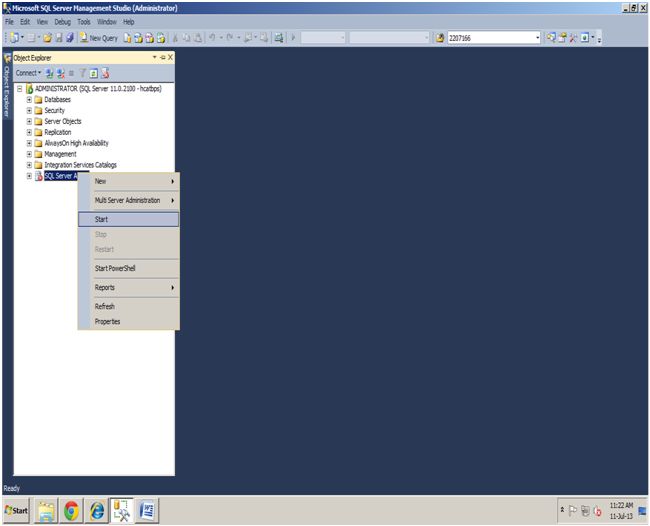Open Multi Server Administration submenu
The width and height of the screenshot is (650, 526).
click(x=129, y=200)
